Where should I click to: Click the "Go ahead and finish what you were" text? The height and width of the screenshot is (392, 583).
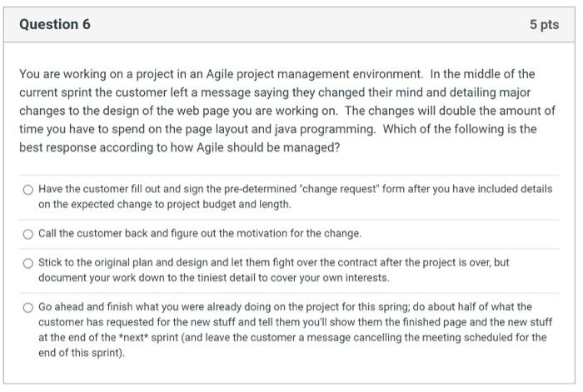pos(125,307)
